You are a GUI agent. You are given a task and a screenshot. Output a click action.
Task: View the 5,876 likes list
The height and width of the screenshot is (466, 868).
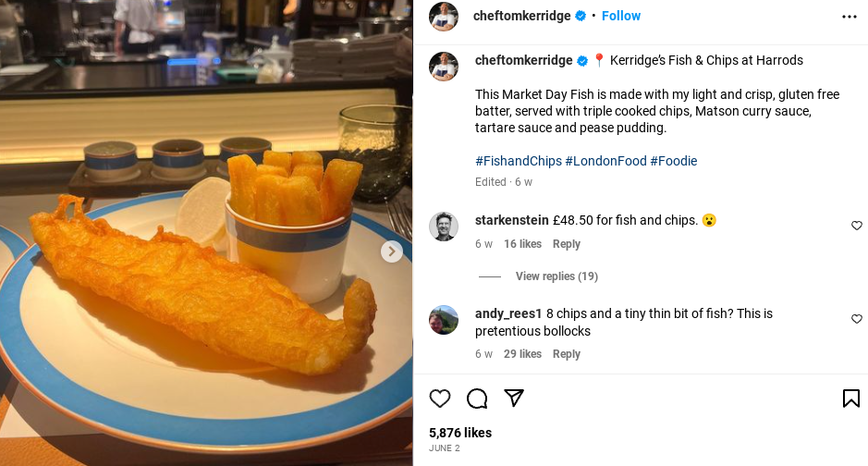[460, 433]
